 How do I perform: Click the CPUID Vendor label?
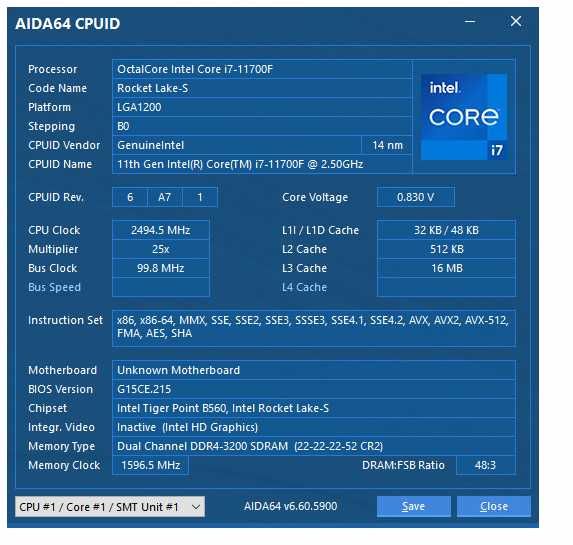(64, 145)
